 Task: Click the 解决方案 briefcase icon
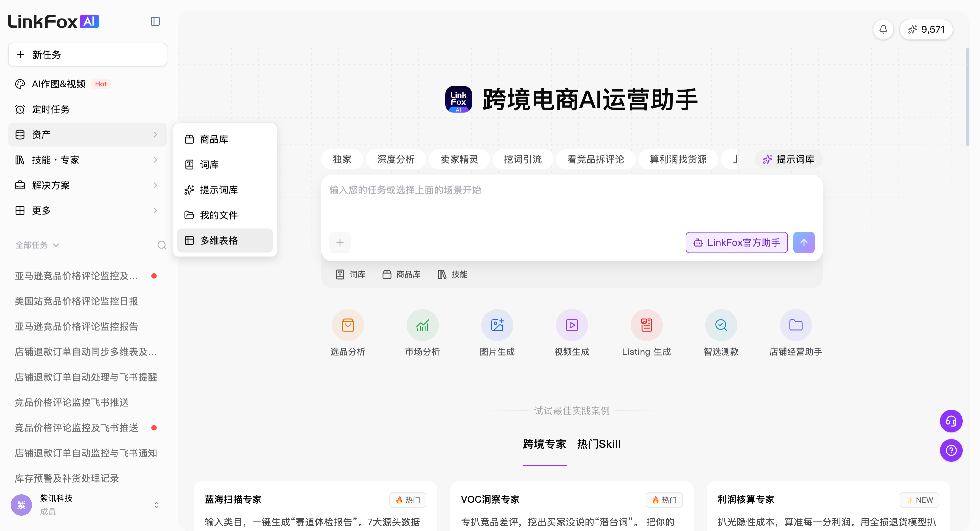pyautogui.click(x=20, y=185)
